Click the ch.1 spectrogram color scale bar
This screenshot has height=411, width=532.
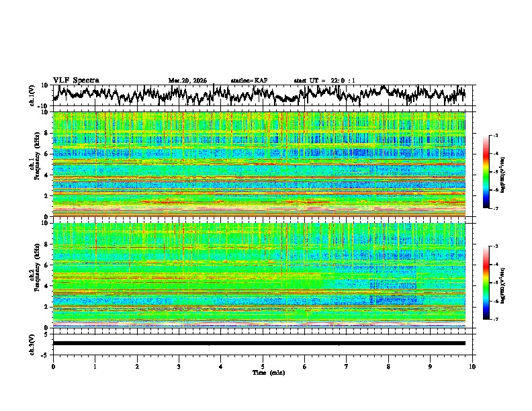tap(486, 172)
